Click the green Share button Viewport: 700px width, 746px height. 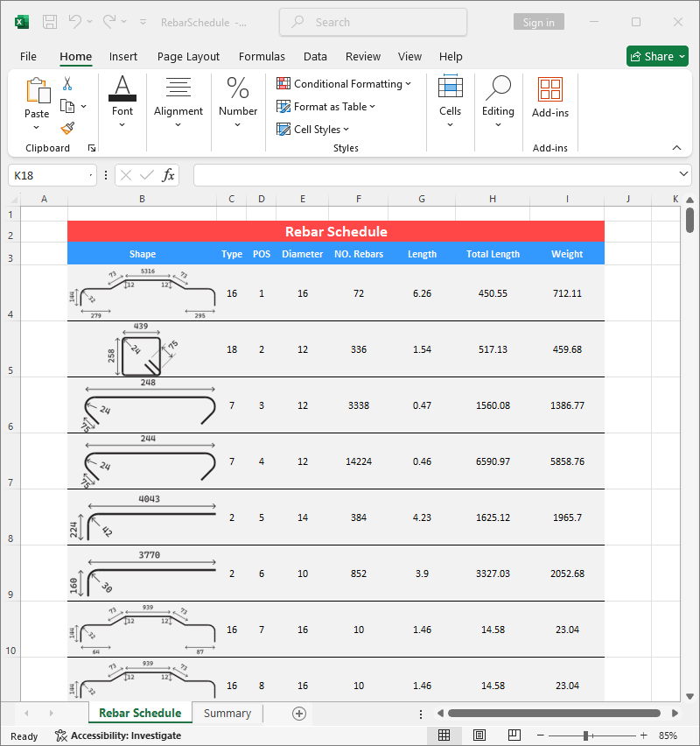click(657, 56)
